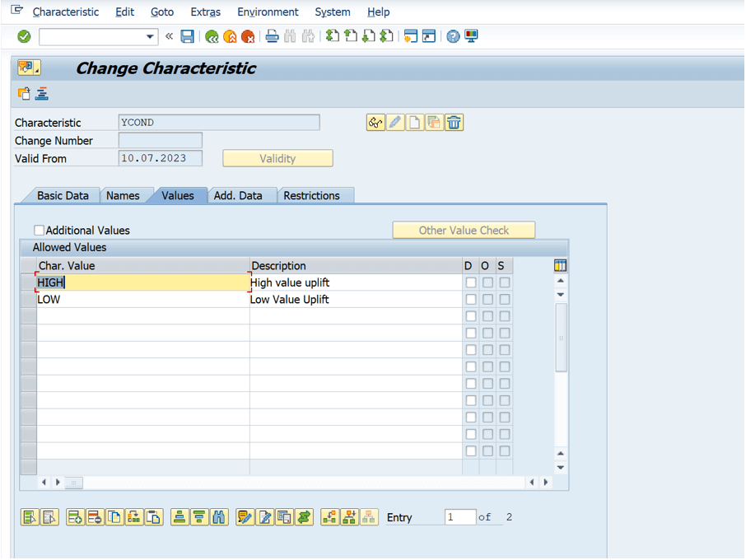
Task: Click the green checkmark Enter icon
Action: click(x=24, y=36)
